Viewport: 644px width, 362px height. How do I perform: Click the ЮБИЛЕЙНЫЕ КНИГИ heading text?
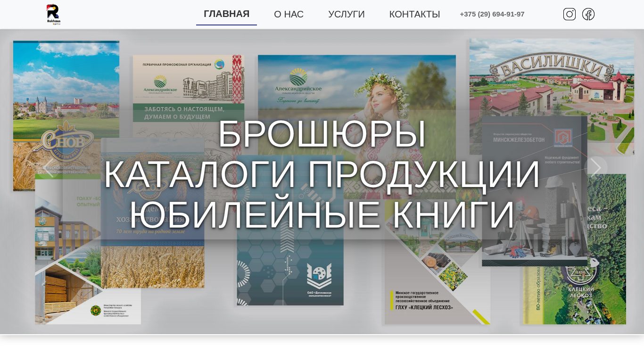click(x=322, y=215)
